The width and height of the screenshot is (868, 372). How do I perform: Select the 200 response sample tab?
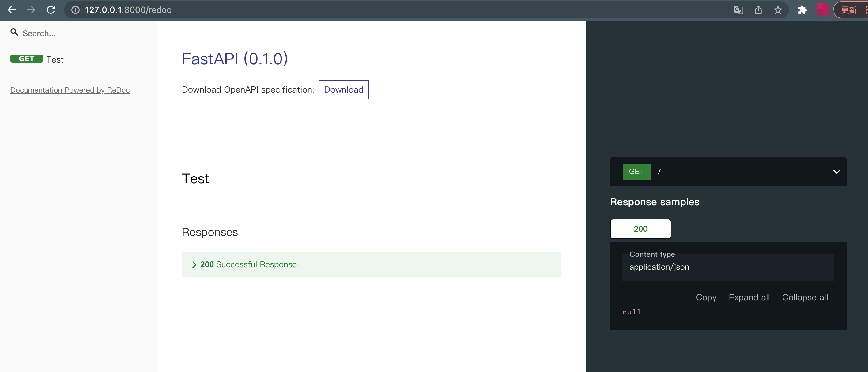[640, 229]
